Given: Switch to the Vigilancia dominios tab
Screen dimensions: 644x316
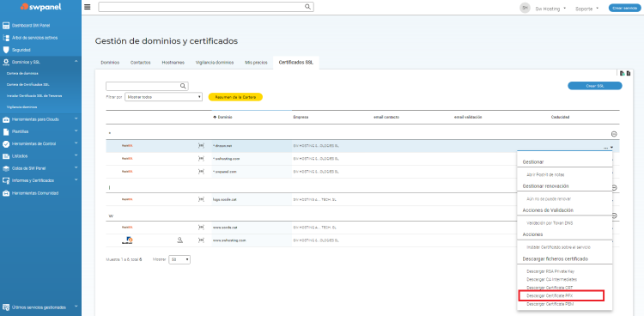Looking at the screenshot, I should click(x=215, y=63).
